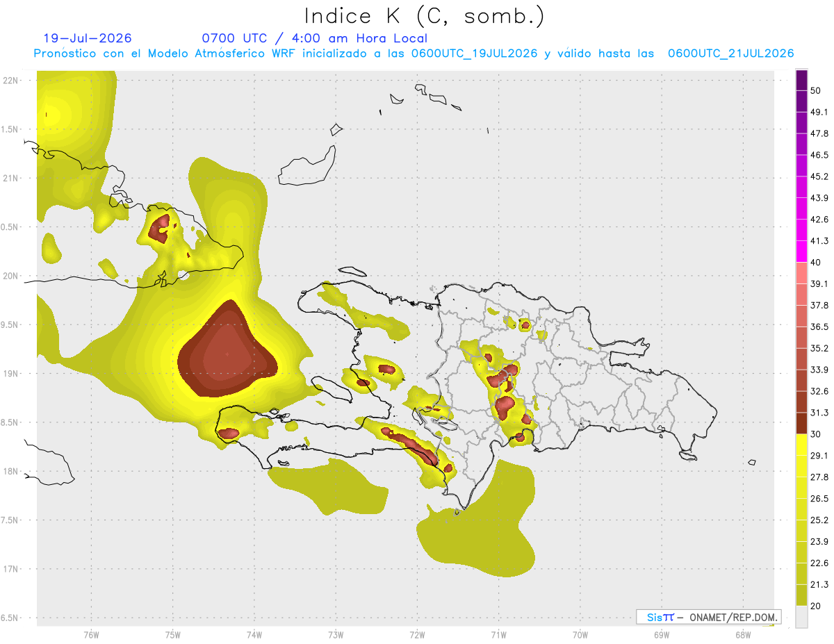
Task: Click the 20N latitude label
Action: [x=12, y=276]
